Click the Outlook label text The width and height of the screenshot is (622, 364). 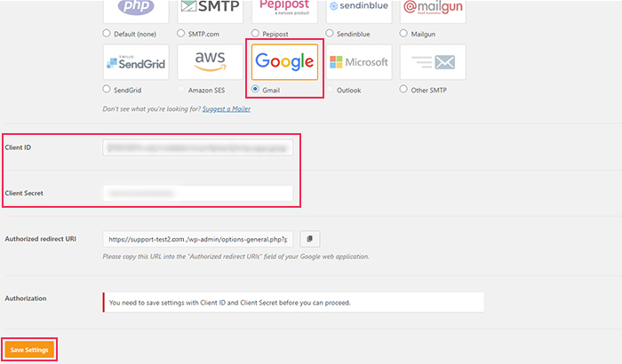(x=348, y=91)
